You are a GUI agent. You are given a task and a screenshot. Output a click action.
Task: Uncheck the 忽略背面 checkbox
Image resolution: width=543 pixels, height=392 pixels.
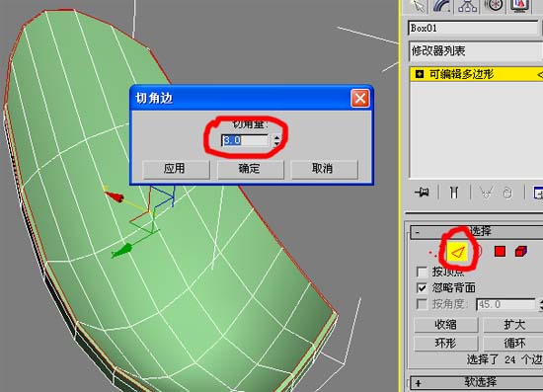(422, 287)
